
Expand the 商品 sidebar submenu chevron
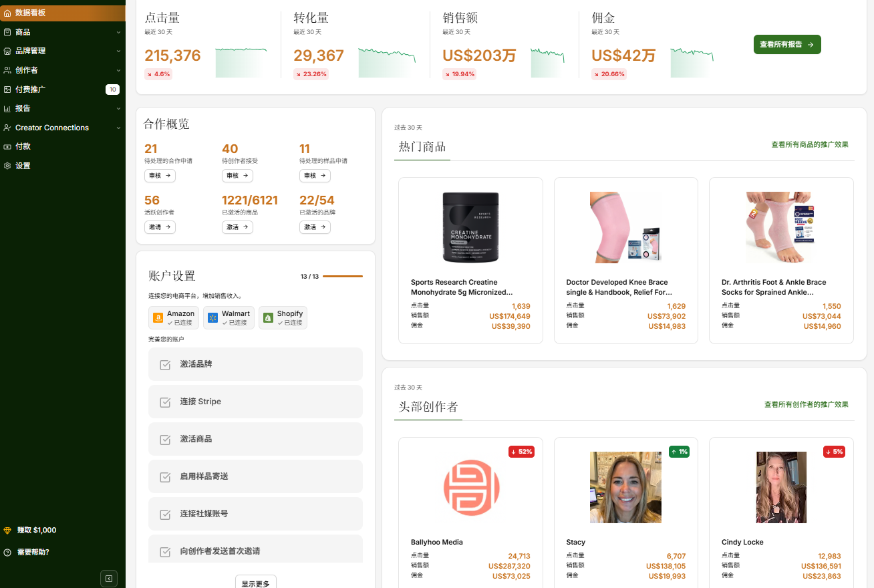[x=118, y=32]
